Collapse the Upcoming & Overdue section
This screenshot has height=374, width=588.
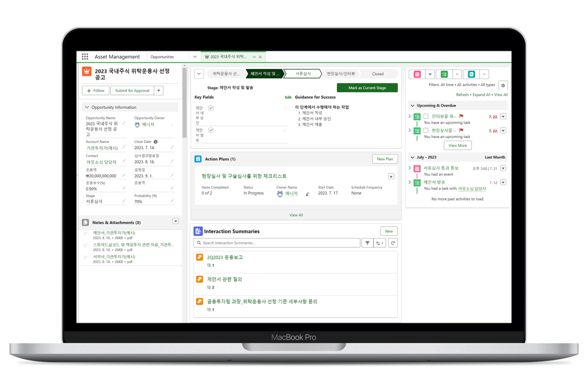coord(412,106)
